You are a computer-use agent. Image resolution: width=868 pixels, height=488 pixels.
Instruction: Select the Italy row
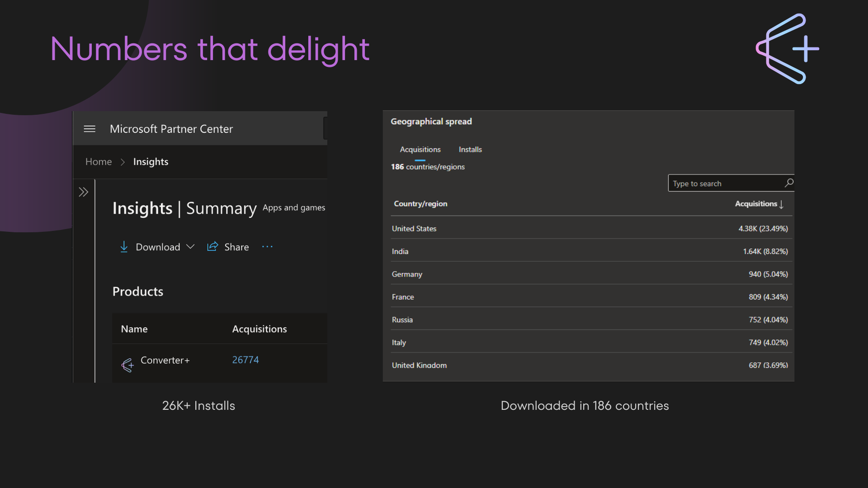coord(591,343)
